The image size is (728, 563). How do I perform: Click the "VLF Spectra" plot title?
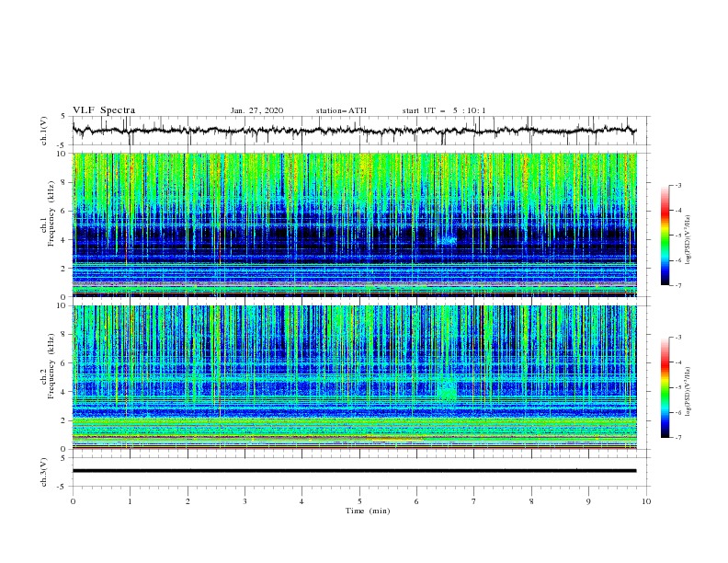(104, 110)
